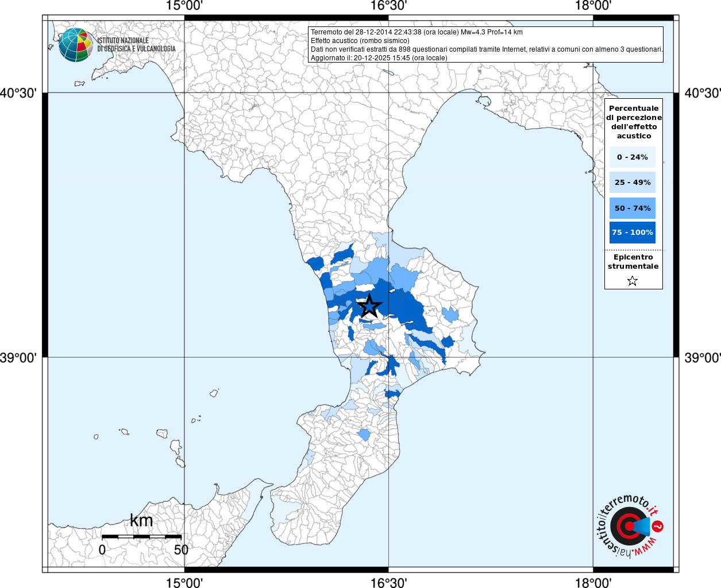Click the right 40°30' latitude label
This screenshot has width=721, height=588.
[x=702, y=92]
